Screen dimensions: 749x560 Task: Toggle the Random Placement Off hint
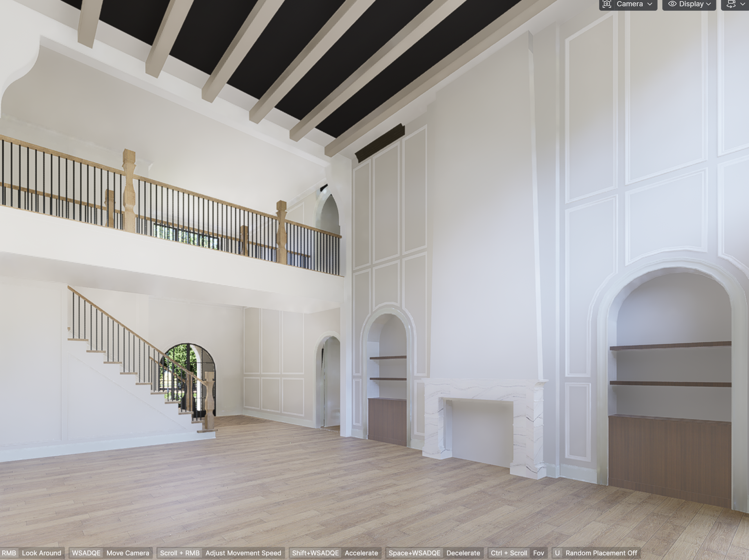601,553
